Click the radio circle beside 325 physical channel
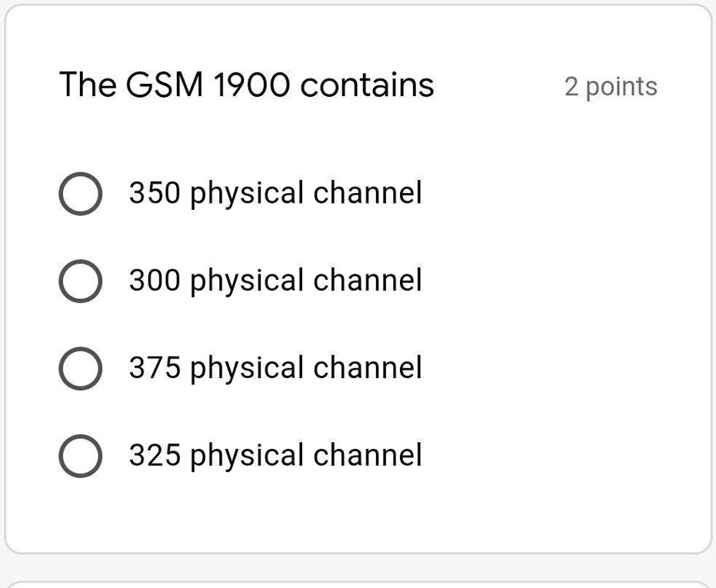The width and height of the screenshot is (716, 588). pos(80,455)
